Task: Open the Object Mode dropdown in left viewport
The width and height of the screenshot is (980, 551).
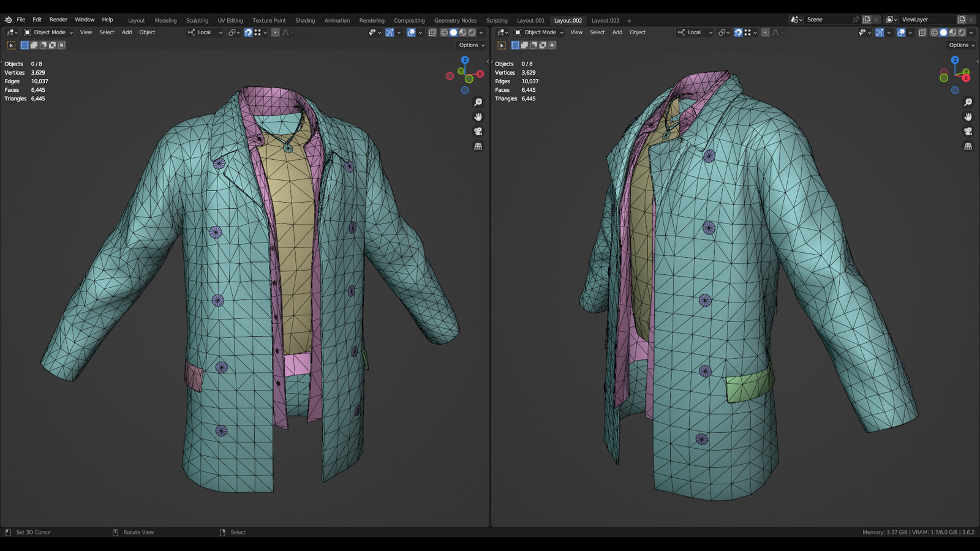Action: (x=48, y=32)
